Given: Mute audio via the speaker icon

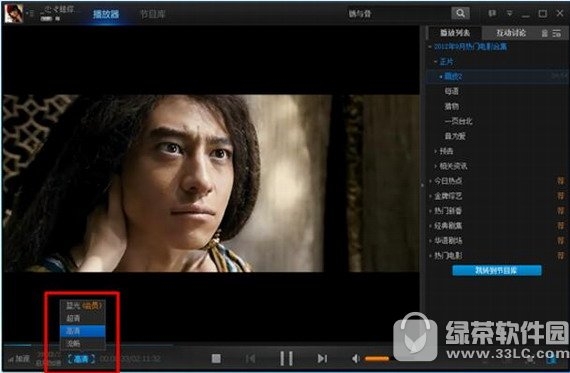Looking at the screenshot, I should click(x=356, y=359).
